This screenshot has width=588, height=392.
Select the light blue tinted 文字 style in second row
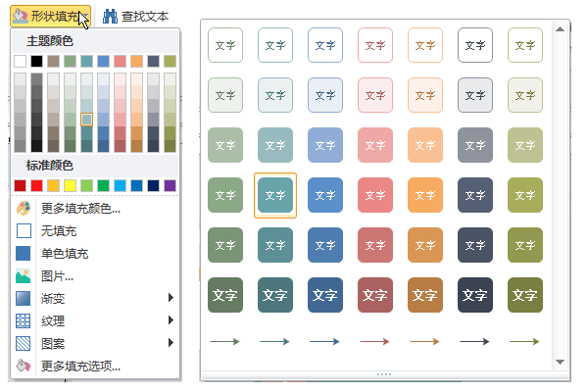click(325, 95)
